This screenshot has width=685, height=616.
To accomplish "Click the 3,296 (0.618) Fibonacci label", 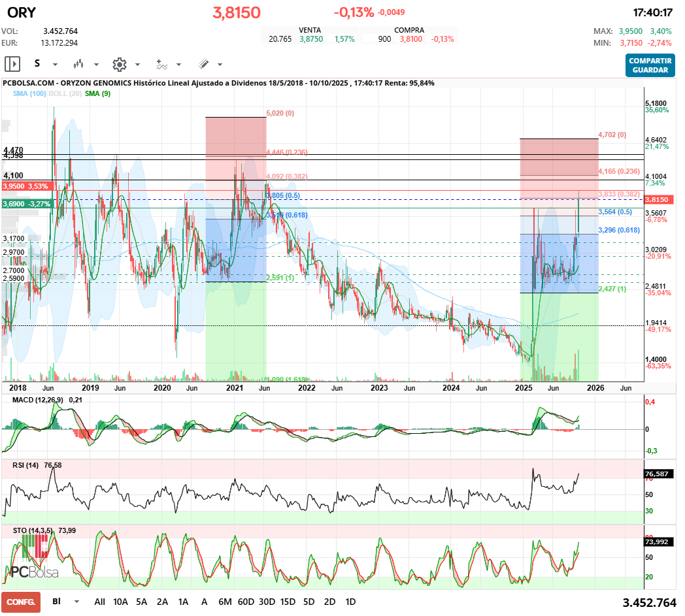I will pyautogui.click(x=619, y=230).
